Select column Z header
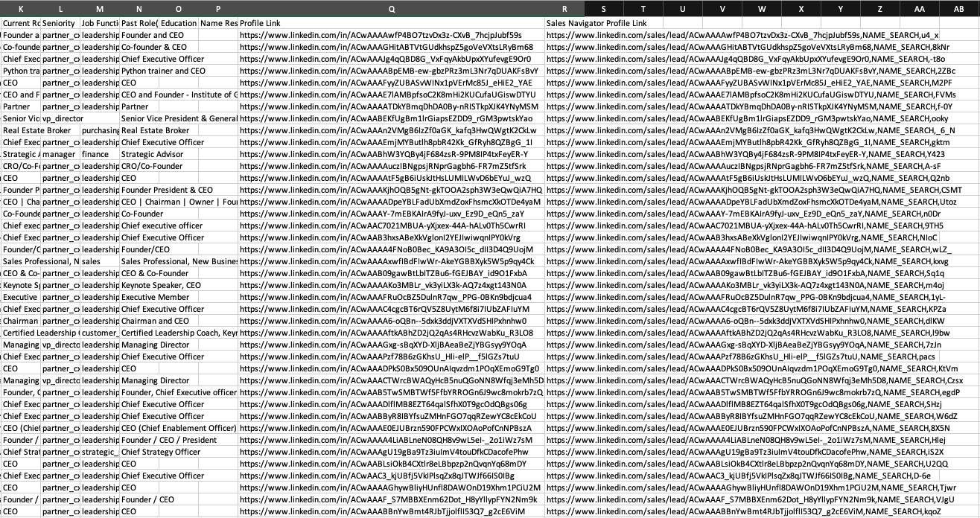The height and width of the screenshot is (518, 980). click(x=879, y=8)
